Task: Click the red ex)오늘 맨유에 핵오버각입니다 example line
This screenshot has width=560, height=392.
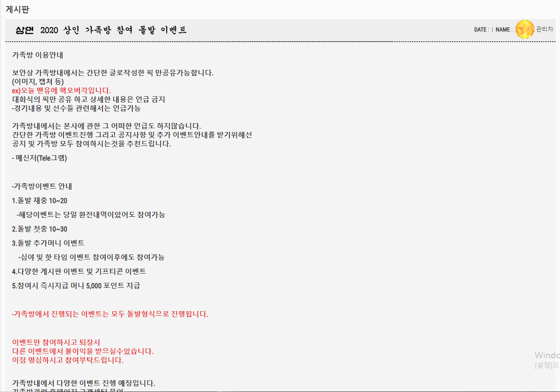Action: click(x=58, y=90)
